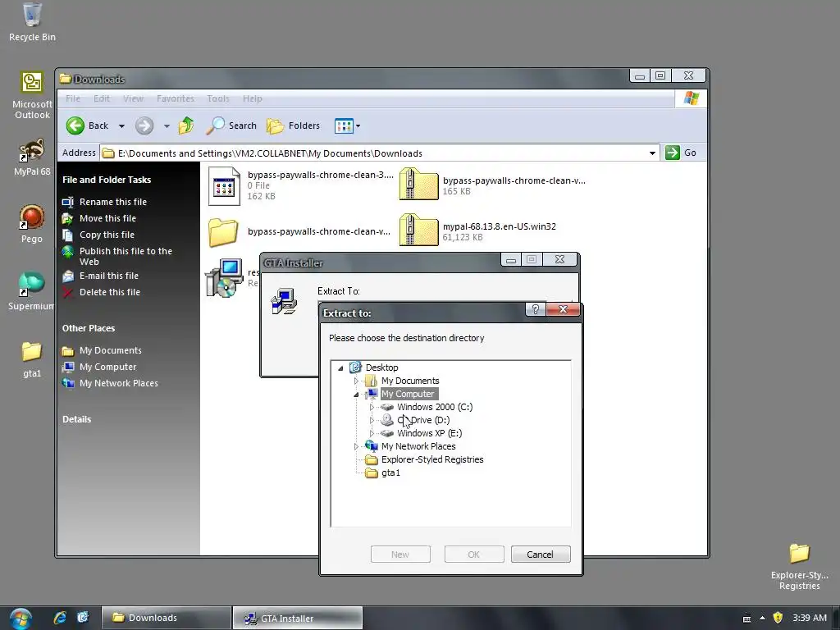The width and height of the screenshot is (840, 630).
Task: Select Explorer-Styled Registries desktop folder
Action: point(799,566)
